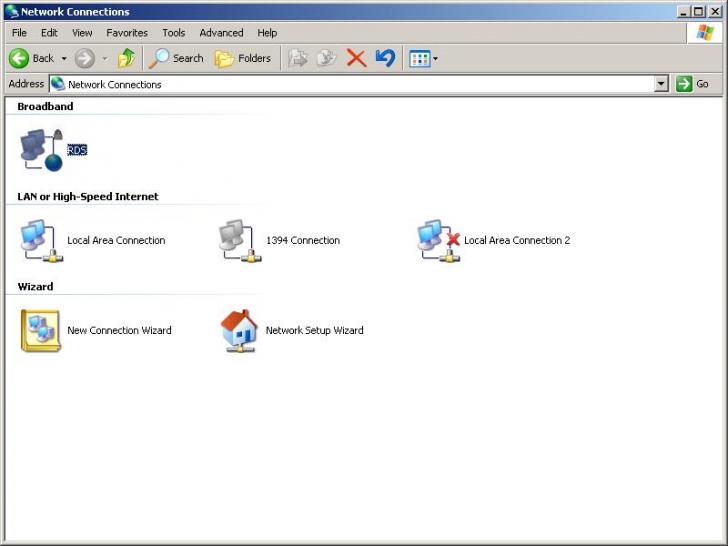Toggle the Folders pane button
This screenshot has width=728, height=546.
coord(243,59)
